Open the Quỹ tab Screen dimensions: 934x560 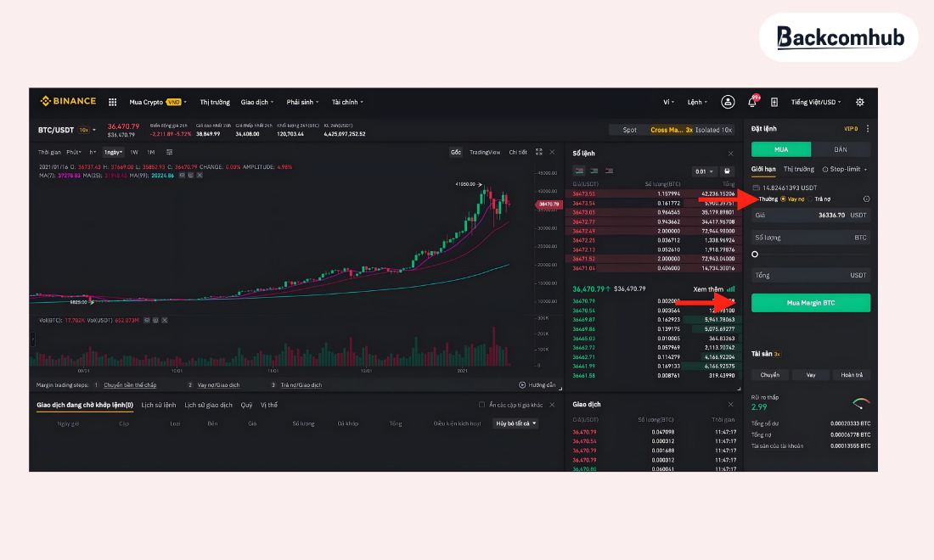[246, 406]
